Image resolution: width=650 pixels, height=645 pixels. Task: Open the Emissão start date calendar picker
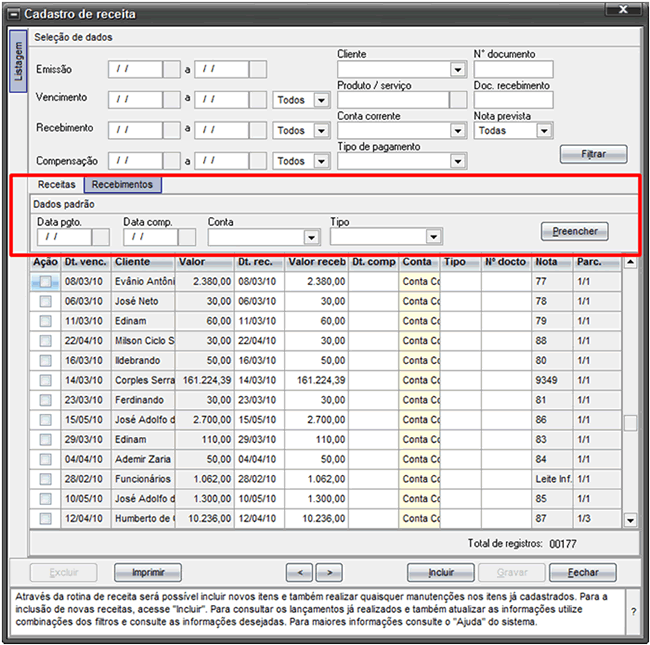click(171, 69)
